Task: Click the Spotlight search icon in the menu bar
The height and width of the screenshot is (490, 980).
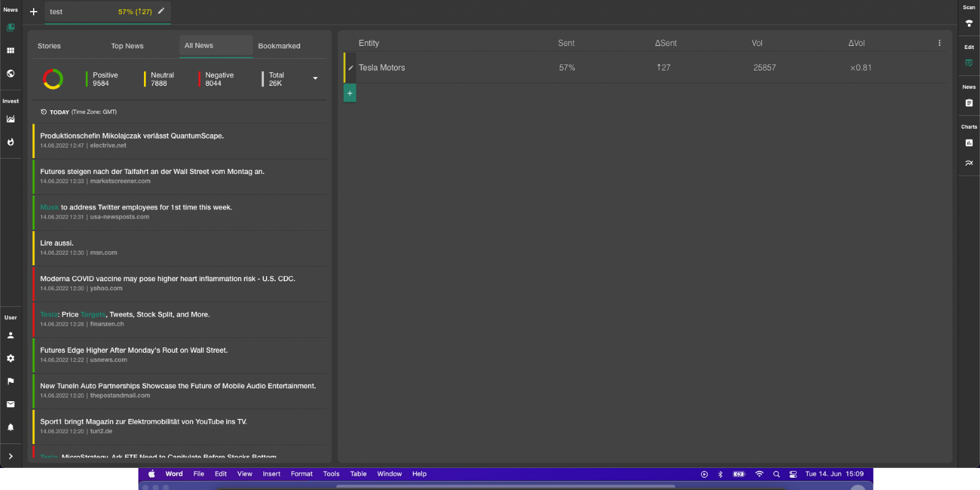Action: [x=777, y=474]
